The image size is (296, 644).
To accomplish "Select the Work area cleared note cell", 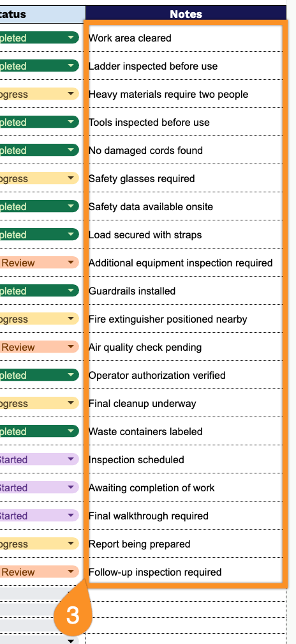I will click(x=184, y=38).
